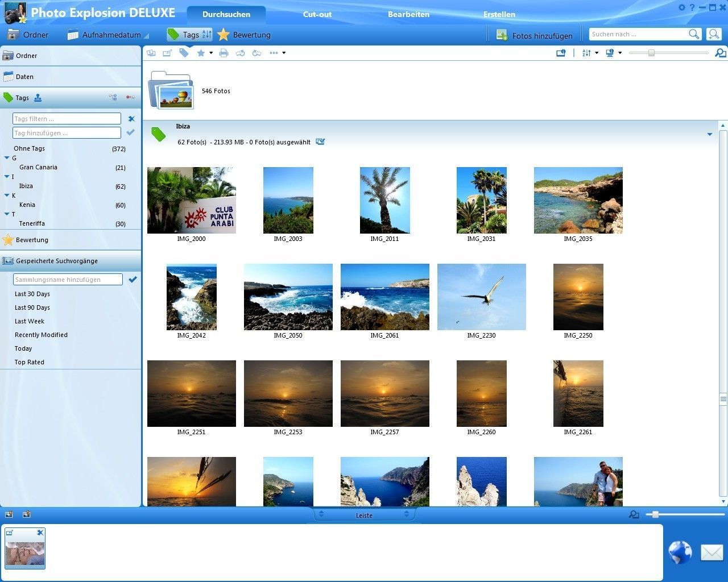Viewport: 728px width, 582px height.
Task: Select the IMG_2230 seagull thumbnail
Action: tap(481, 297)
